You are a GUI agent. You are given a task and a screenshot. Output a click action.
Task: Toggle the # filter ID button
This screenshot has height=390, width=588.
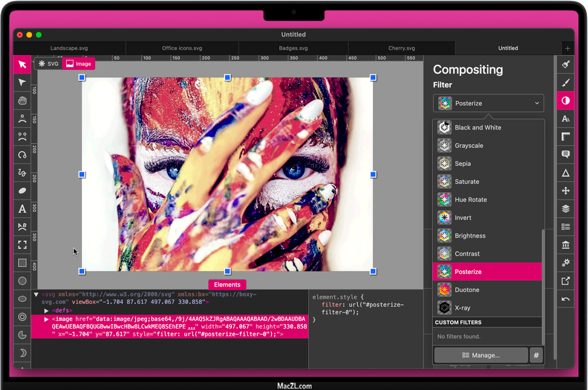[536, 355]
